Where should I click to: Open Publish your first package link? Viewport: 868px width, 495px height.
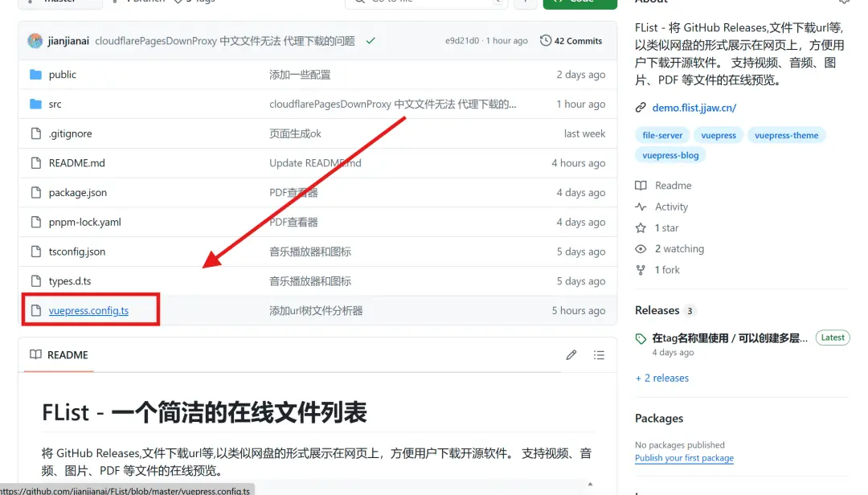pos(684,458)
